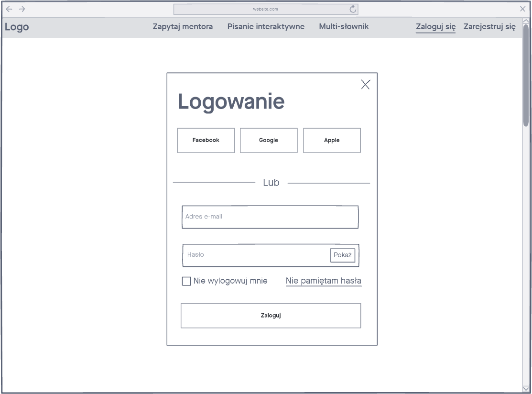
Task: Close the Logowanie dialog
Action: (365, 85)
